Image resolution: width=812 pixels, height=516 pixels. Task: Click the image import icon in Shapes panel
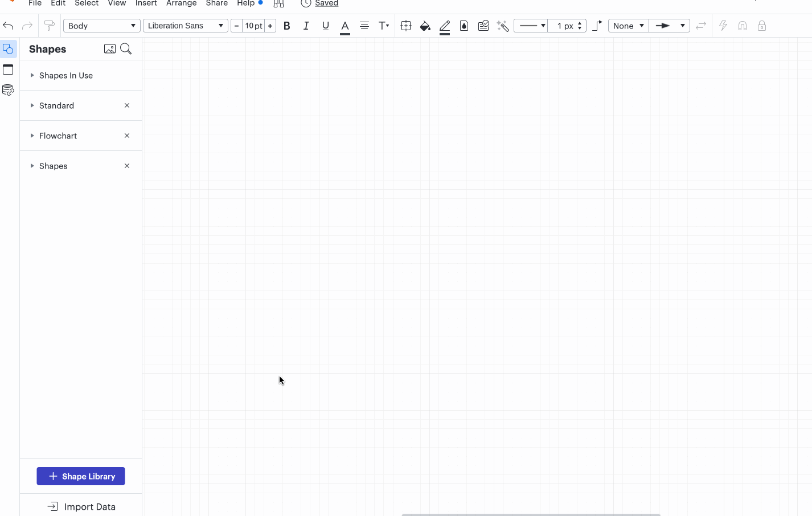coord(109,49)
